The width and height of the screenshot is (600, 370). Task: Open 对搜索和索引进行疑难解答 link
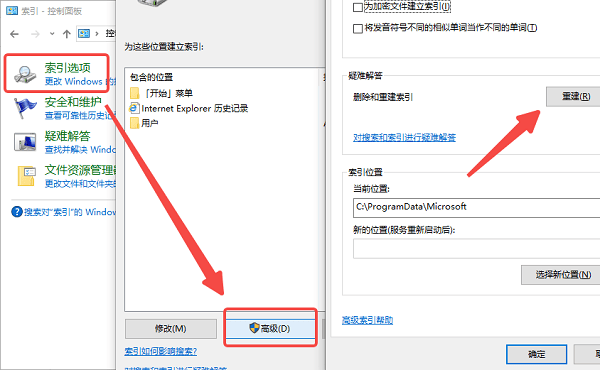(404, 137)
